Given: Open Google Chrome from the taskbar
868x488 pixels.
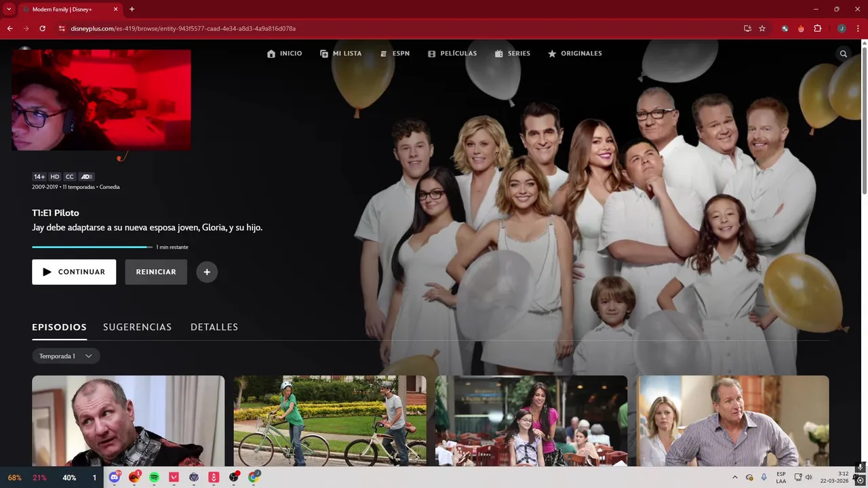Looking at the screenshot, I should (254, 477).
